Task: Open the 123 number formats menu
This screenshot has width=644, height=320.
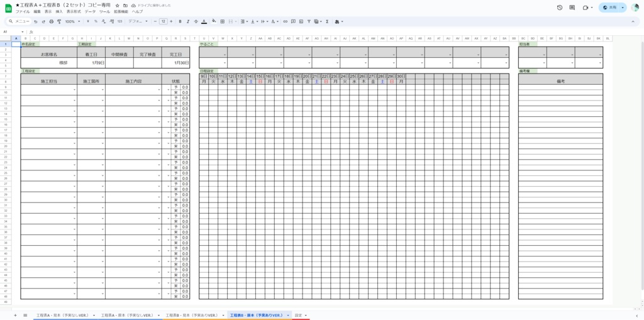Action: [119, 21]
